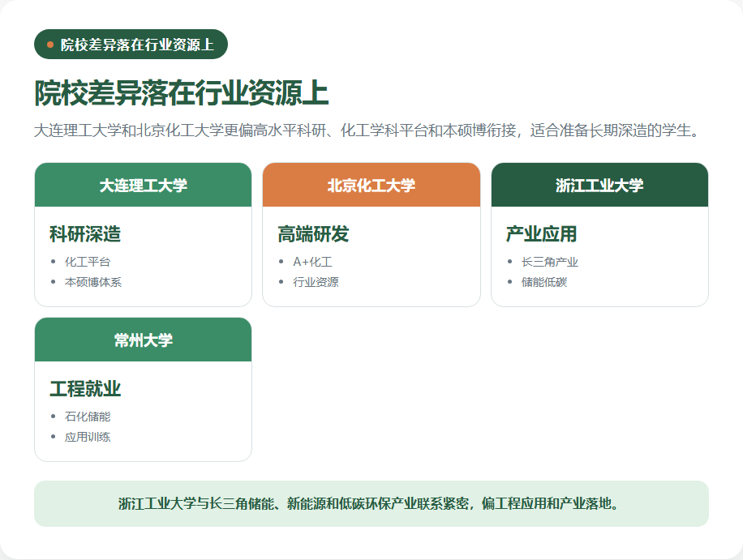Select the bullet item 化工平台
Screen dimensions: 743x560
88,262
